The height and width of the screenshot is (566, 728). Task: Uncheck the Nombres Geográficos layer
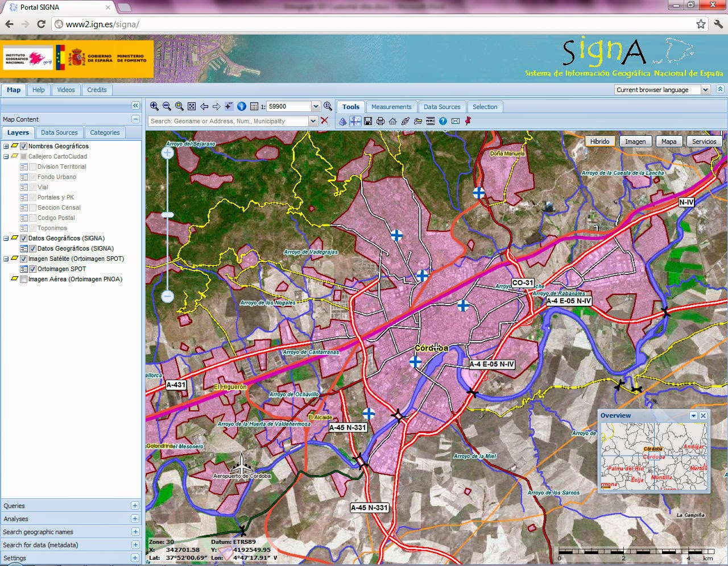click(23, 146)
